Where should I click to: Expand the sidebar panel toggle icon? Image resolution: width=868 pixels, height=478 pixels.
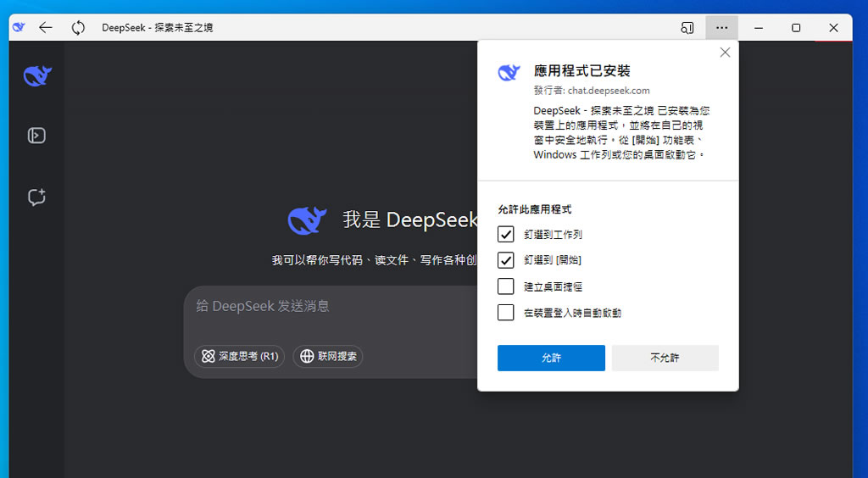click(x=36, y=136)
